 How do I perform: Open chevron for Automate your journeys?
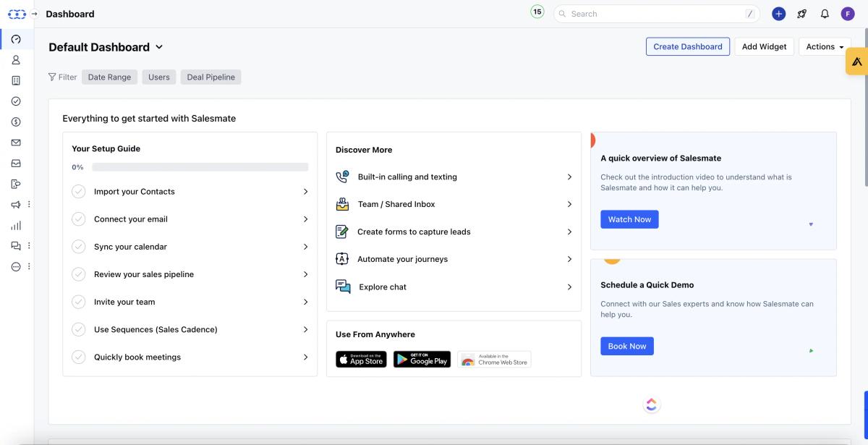point(569,259)
